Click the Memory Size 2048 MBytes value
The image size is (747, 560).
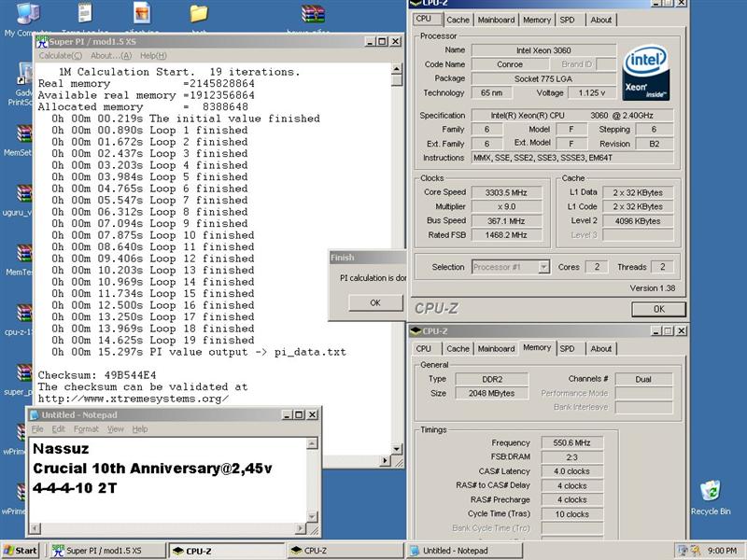click(x=491, y=393)
